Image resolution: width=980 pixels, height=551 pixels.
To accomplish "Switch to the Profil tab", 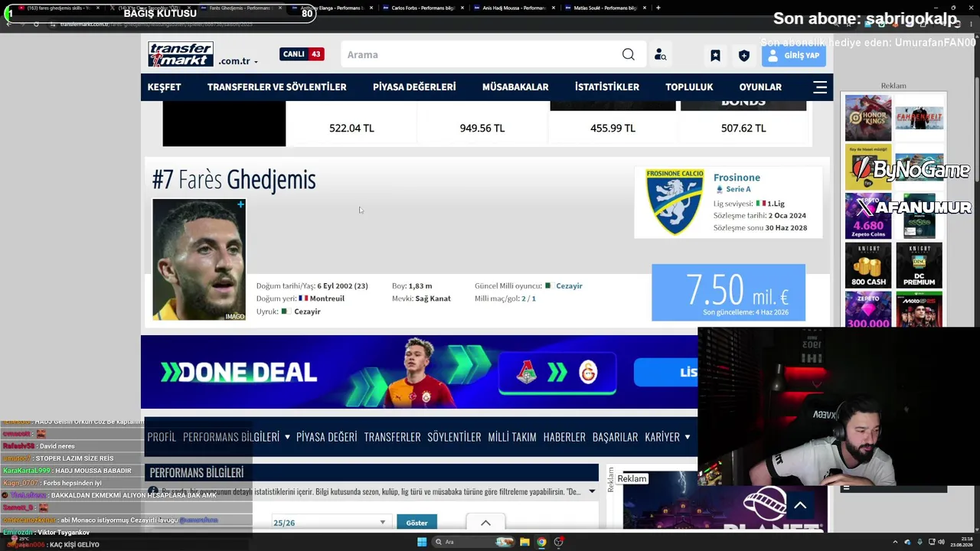I will point(162,437).
